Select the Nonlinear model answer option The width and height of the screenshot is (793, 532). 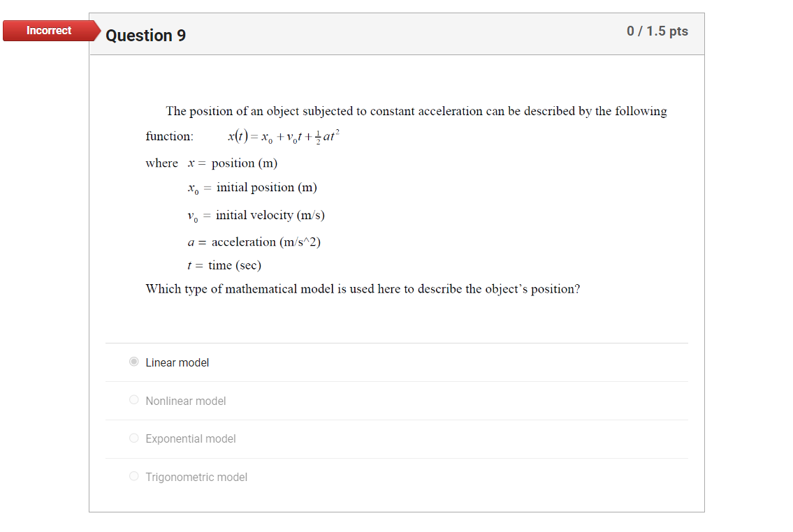[x=133, y=399]
